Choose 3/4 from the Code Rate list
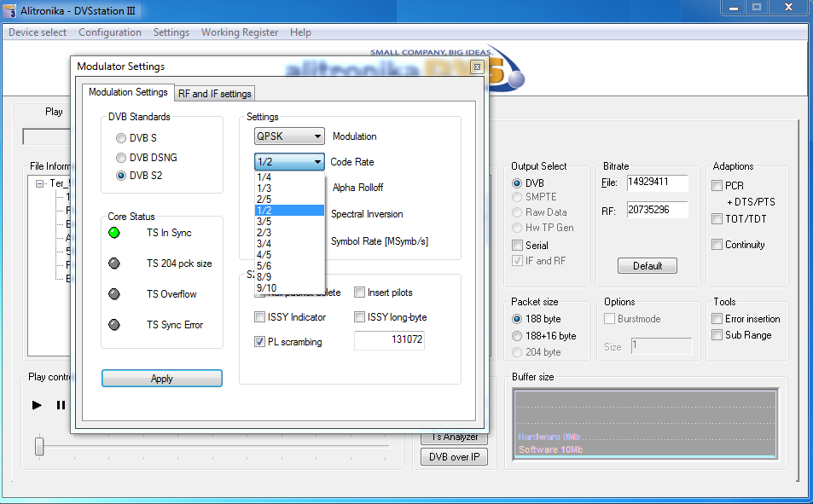The width and height of the screenshot is (813, 504). [264, 243]
